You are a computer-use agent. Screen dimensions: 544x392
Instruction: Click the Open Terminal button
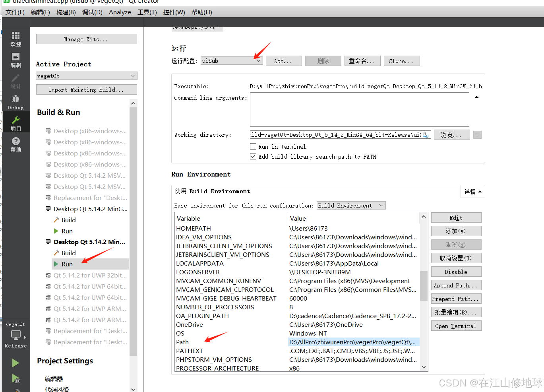(456, 326)
